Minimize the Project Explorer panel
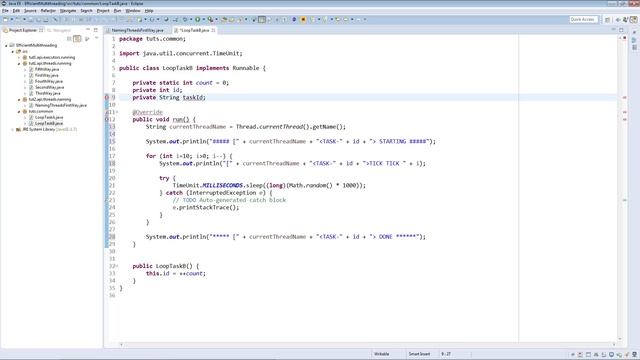The width and height of the screenshot is (640, 360). (88, 30)
